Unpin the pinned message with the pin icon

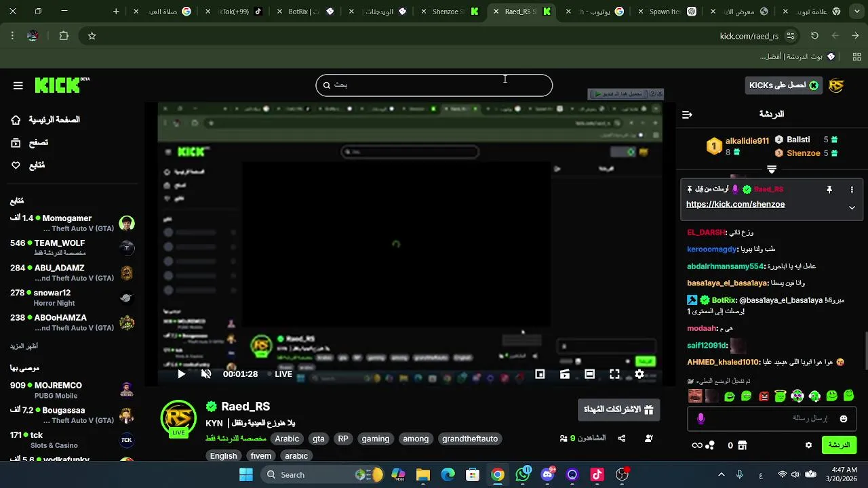coord(829,190)
